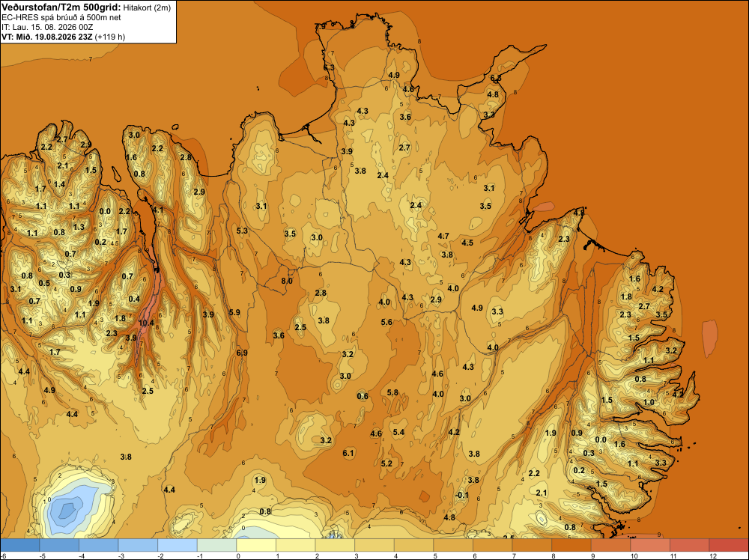Pick the legend swatch between -2 and -1
The image size is (749, 560).
[x=178, y=545]
